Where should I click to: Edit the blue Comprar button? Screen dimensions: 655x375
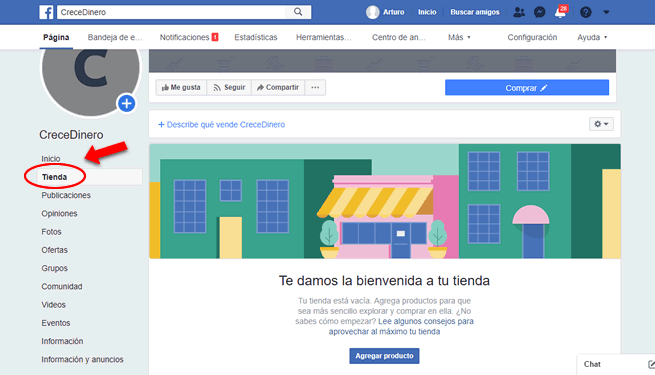coord(527,88)
